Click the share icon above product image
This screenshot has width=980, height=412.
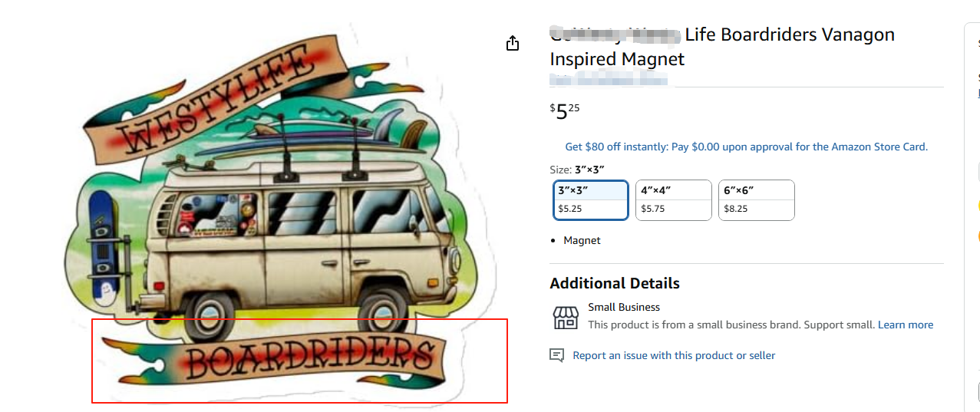[x=513, y=43]
